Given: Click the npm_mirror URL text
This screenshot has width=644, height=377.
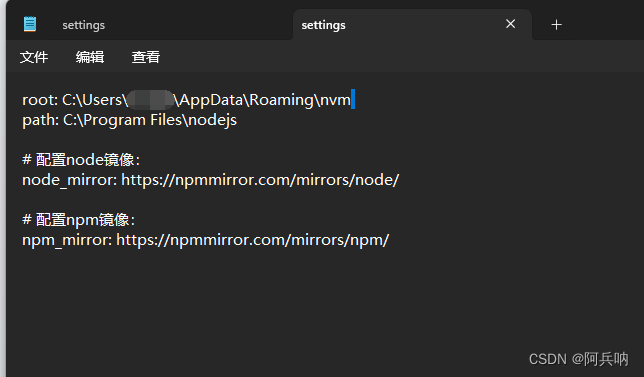Looking at the screenshot, I should coord(253,240).
